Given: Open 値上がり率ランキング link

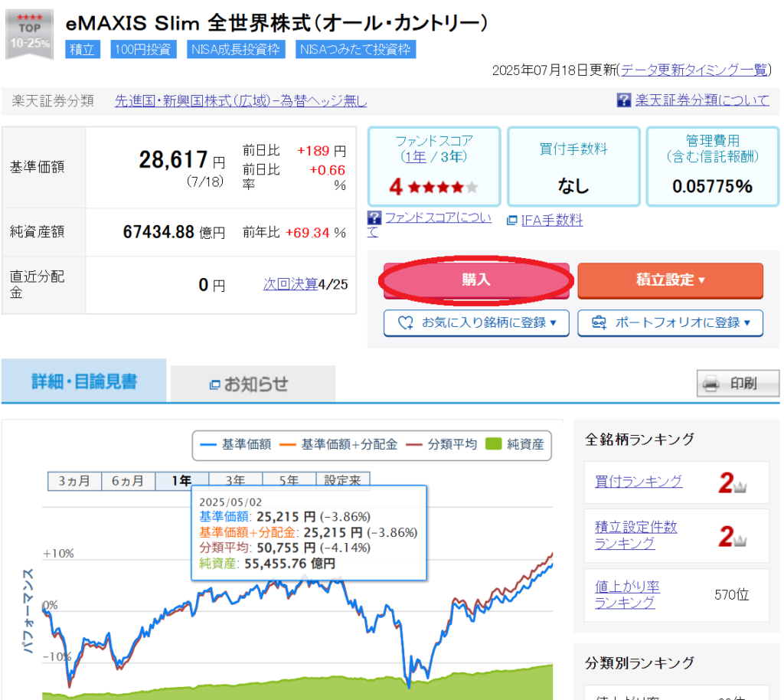Looking at the screenshot, I should [x=628, y=594].
